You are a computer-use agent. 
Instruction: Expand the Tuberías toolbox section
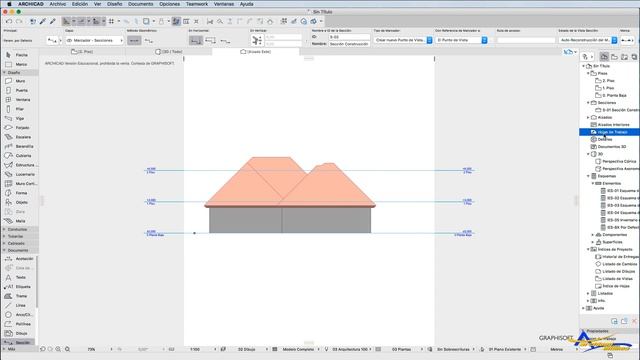coord(4,236)
